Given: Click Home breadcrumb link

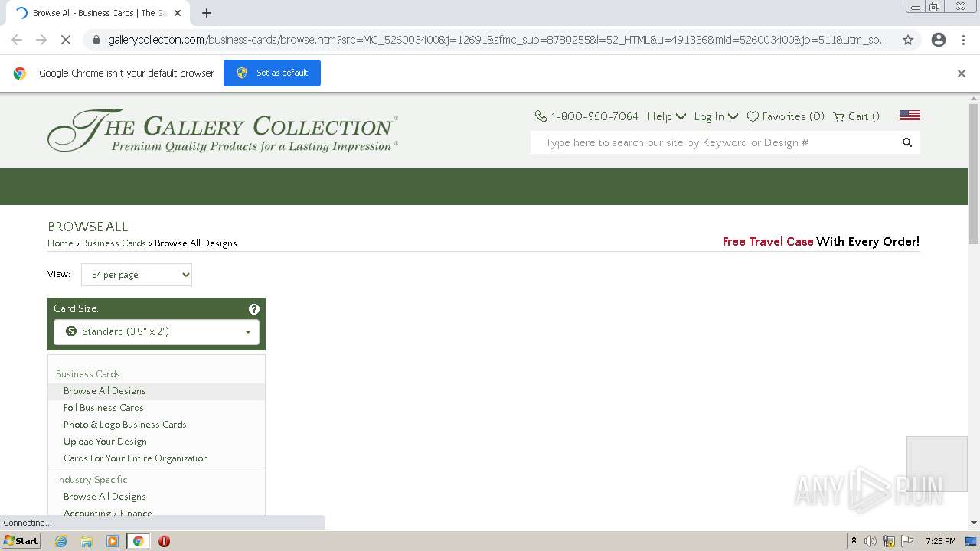Looking at the screenshot, I should tap(60, 243).
